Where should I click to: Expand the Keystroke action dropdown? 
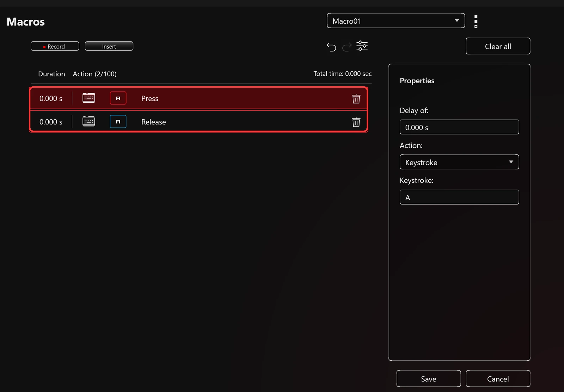coord(459,162)
